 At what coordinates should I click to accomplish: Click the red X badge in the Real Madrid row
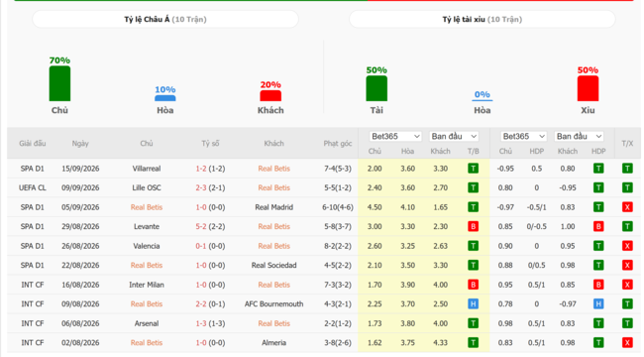[x=627, y=207]
